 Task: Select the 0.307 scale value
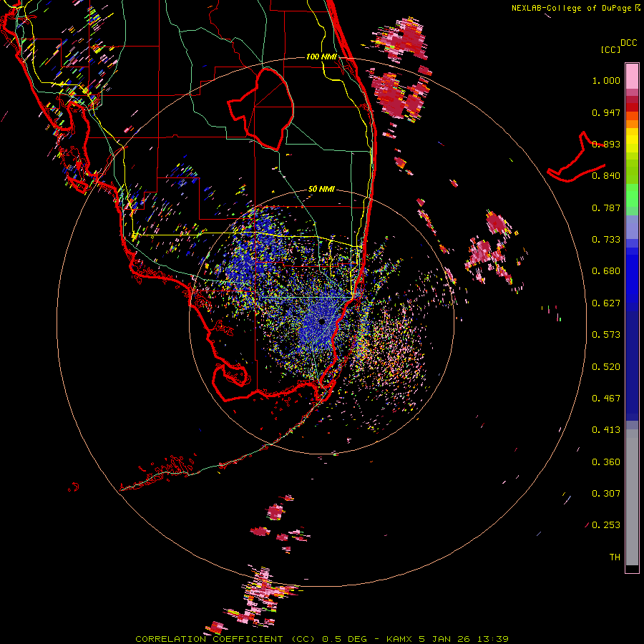point(606,494)
